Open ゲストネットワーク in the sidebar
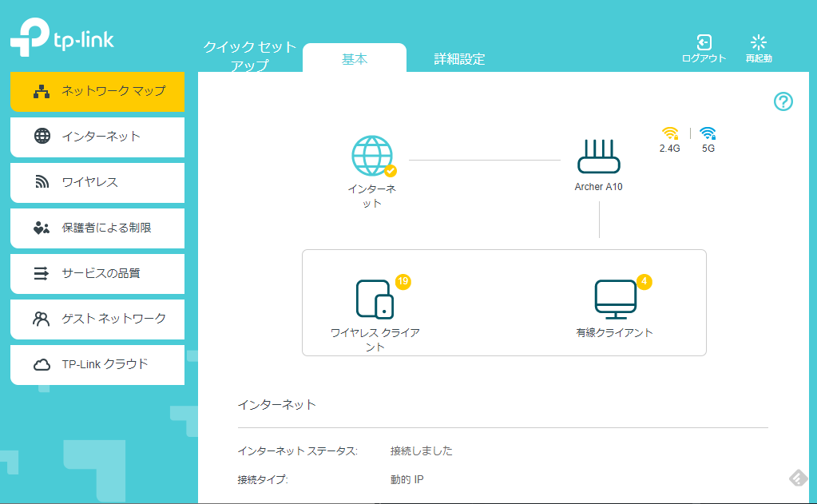Viewport: 817px width, 504px height. click(x=97, y=319)
